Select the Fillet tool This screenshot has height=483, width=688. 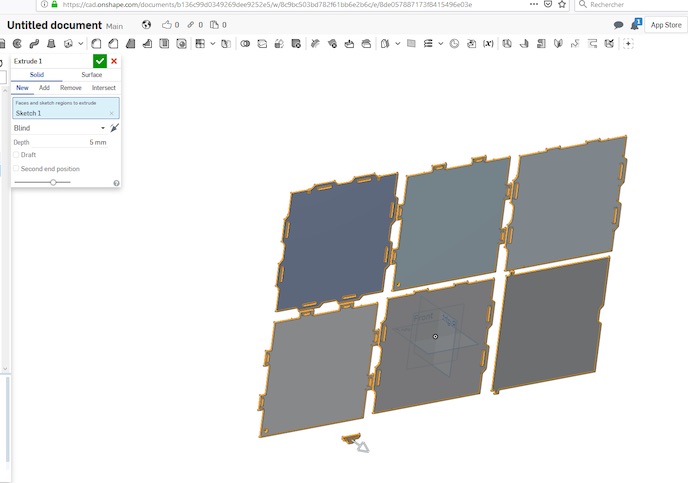(x=96, y=43)
